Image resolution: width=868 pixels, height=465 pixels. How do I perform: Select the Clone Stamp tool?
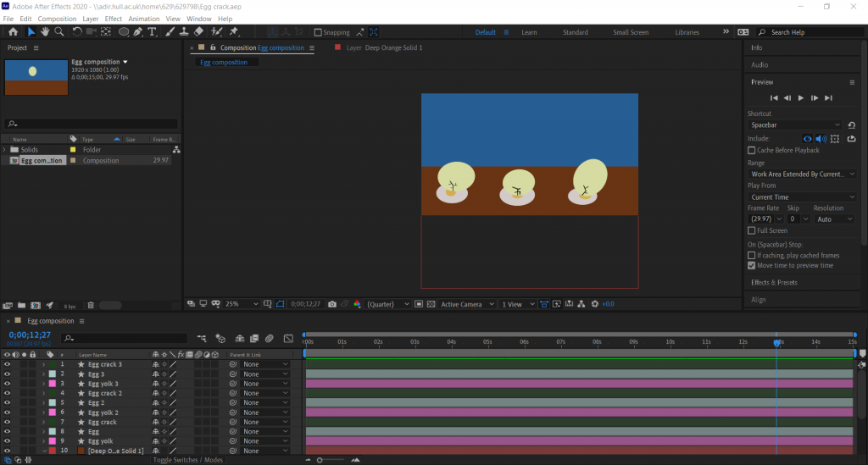(x=184, y=31)
